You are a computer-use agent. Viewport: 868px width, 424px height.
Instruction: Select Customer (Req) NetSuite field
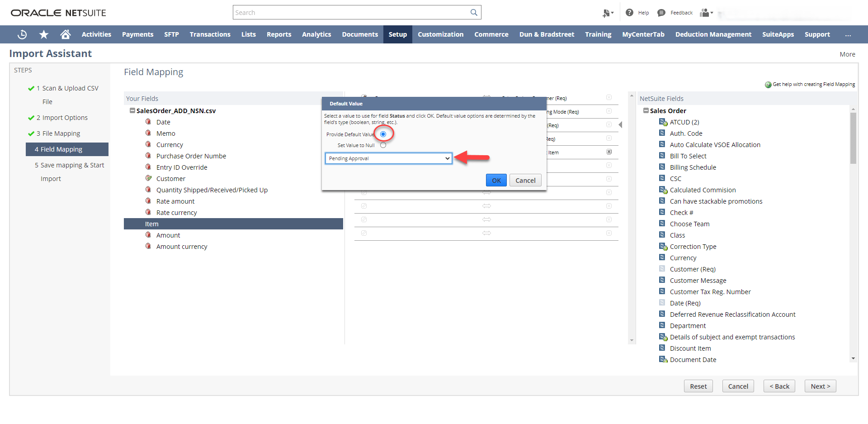click(693, 269)
